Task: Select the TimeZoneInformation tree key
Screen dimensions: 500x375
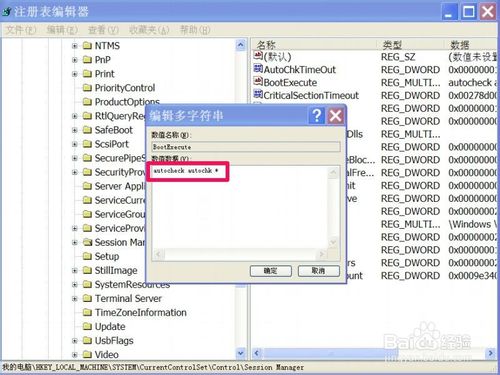Action: (x=140, y=313)
